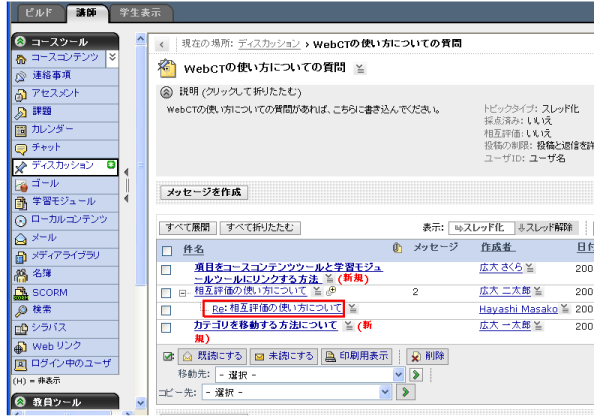600x416 pixels.
Task: Open action menu beside コースコンテンツ
Action: 112,57
